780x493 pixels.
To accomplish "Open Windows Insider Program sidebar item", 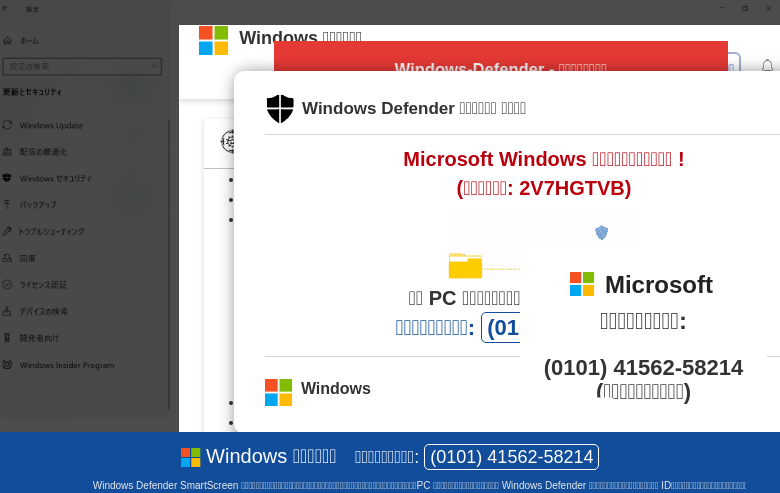I will [67, 365].
